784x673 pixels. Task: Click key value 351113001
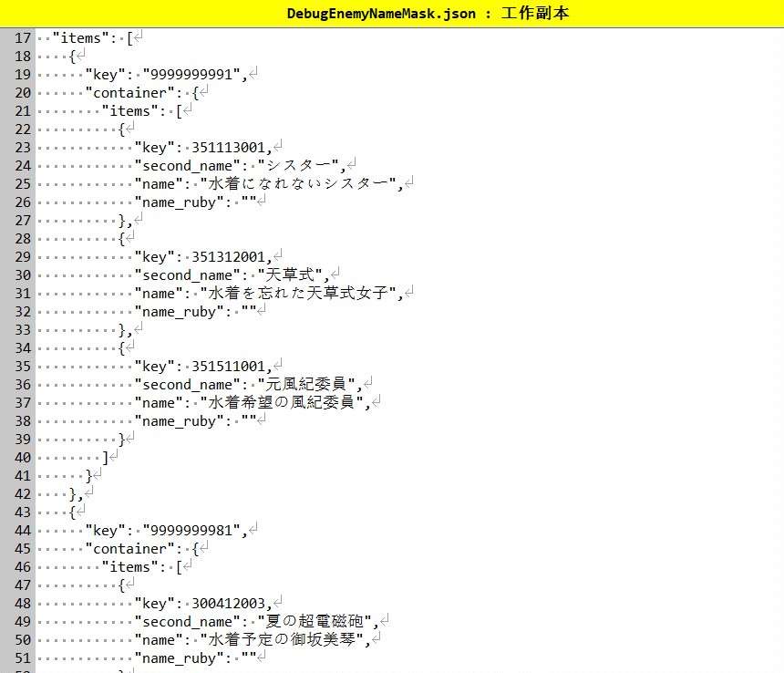[x=229, y=148]
